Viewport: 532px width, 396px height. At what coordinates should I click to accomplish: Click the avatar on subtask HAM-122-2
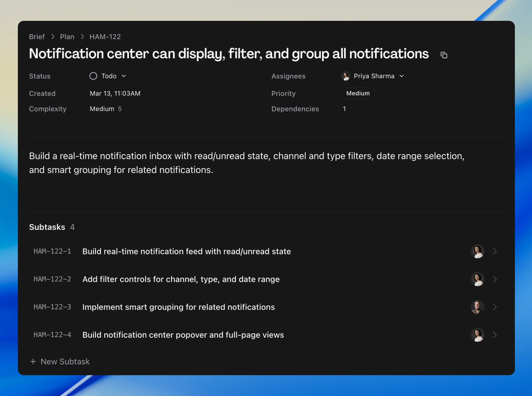[x=477, y=279]
